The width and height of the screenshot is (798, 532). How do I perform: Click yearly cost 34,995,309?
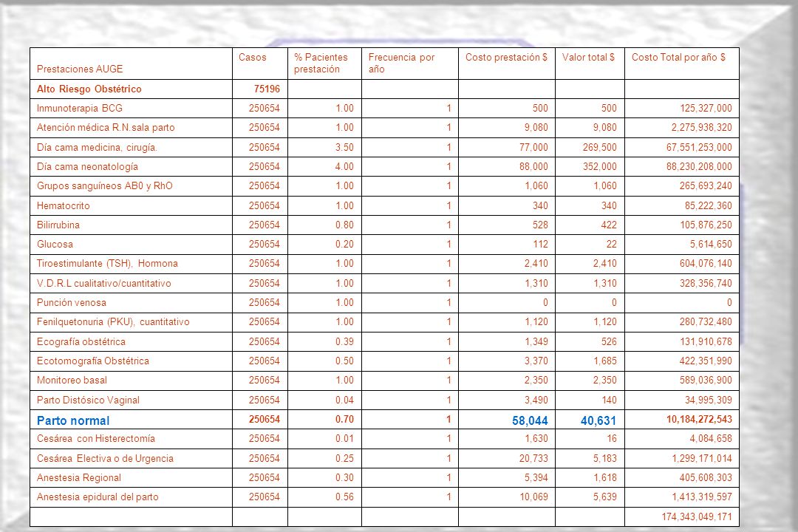point(709,400)
